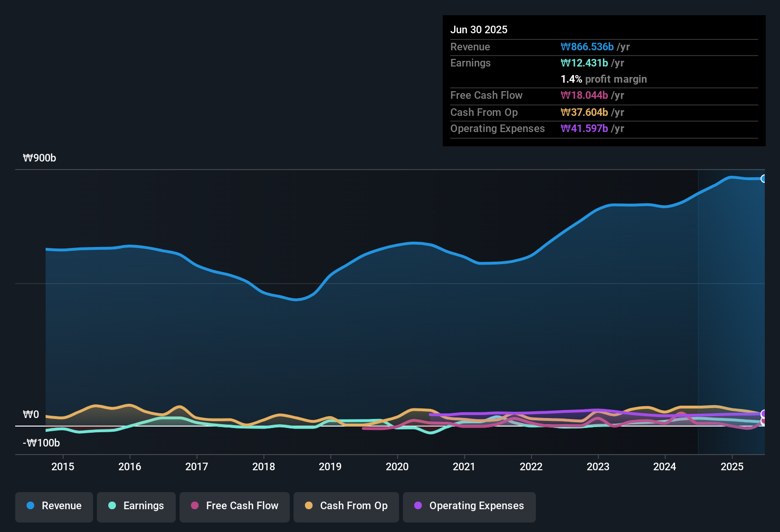The height and width of the screenshot is (532, 780).
Task: Click the ₩900b gridline label
Action: click(x=39, y=158)
